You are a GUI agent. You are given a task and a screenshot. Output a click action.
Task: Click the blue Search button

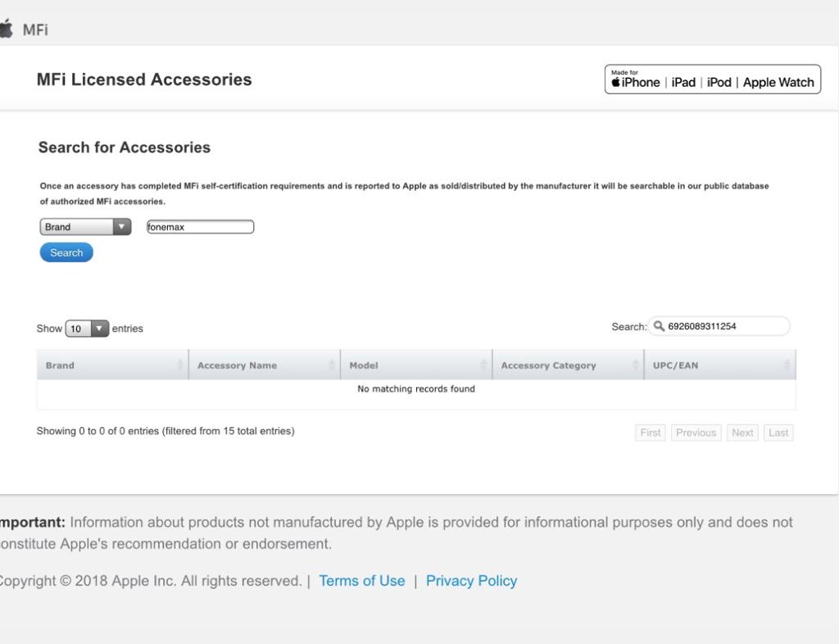coord(66,252)
